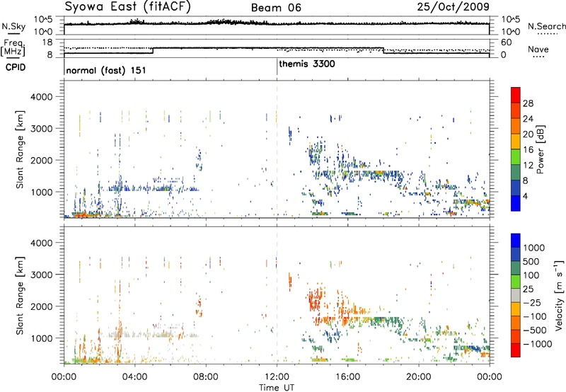Click the '1000' tick on velocity panel range axis
Screen dimensions: 566x392
click(41, 338)
